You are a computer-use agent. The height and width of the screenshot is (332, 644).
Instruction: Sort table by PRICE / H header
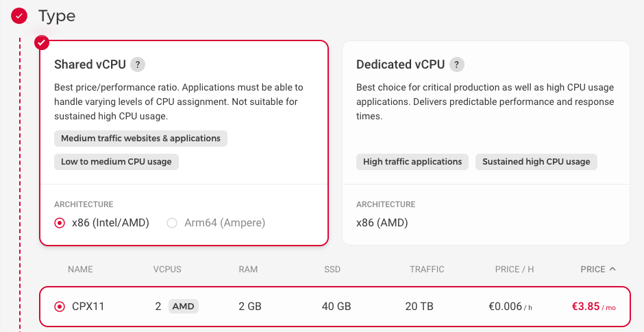point(515,270)
